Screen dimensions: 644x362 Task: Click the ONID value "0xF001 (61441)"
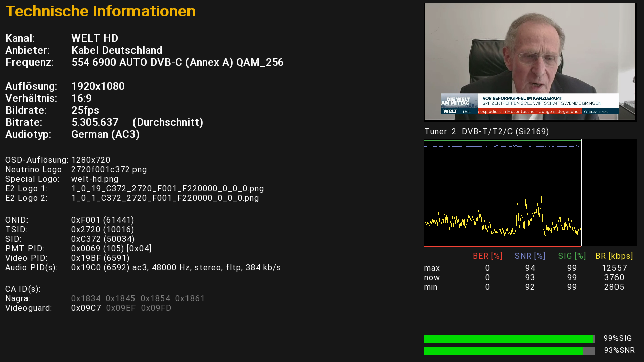[103, 220]
